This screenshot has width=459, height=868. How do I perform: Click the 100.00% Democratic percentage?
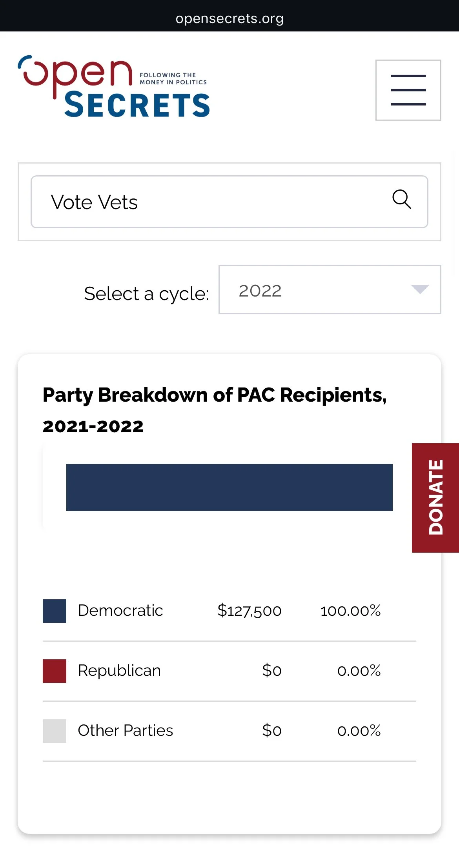350,611
